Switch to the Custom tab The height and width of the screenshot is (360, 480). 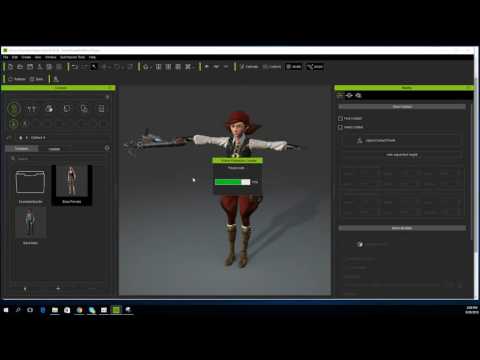[54, 149]
